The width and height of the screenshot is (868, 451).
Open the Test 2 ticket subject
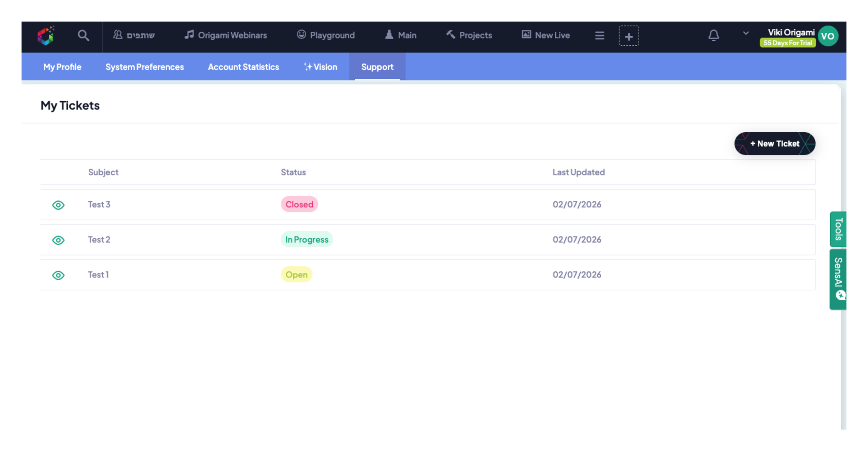(99, 240)
